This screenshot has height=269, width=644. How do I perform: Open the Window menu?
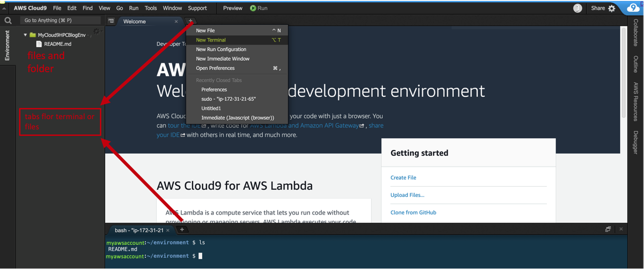pyautogui.click(x=172, y=8)
